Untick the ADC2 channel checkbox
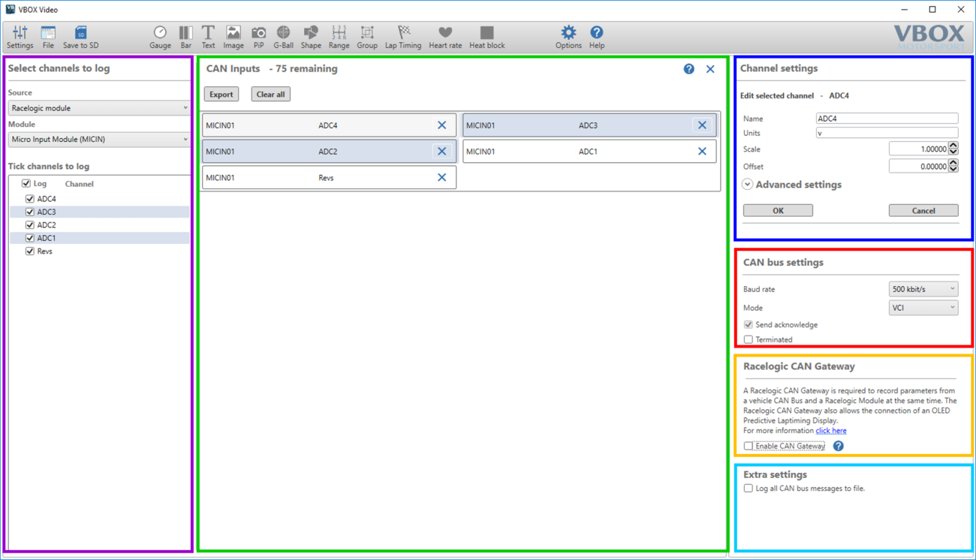The height and width of the screenshot is (560, 976). coord(30,225)
